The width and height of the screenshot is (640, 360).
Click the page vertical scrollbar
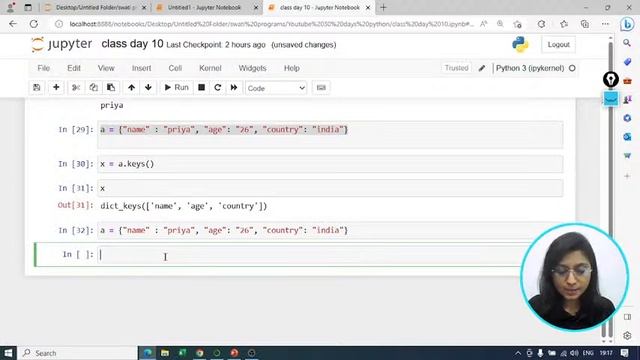611,188
